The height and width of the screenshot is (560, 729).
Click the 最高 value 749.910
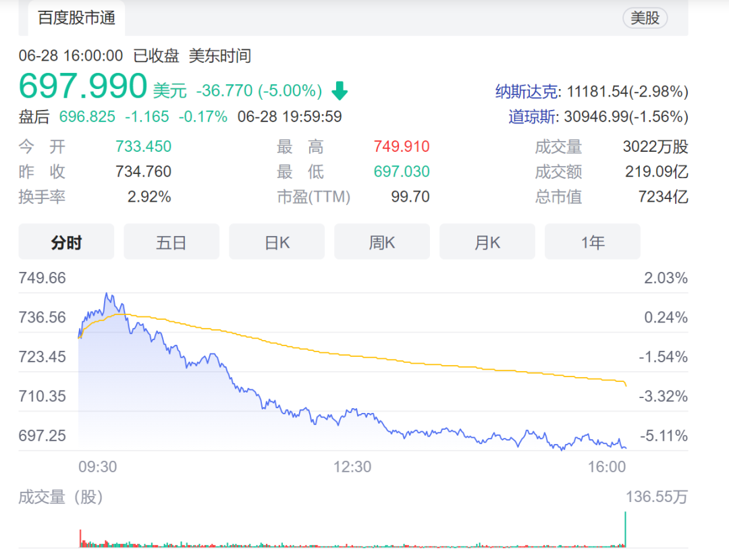[x=402, y=146]
